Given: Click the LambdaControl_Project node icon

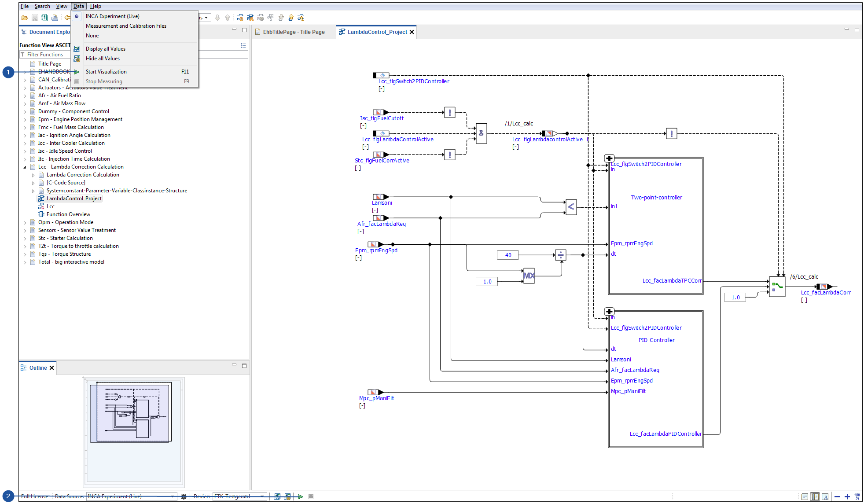Looking at the screenshot, I should tap(40, 199).
